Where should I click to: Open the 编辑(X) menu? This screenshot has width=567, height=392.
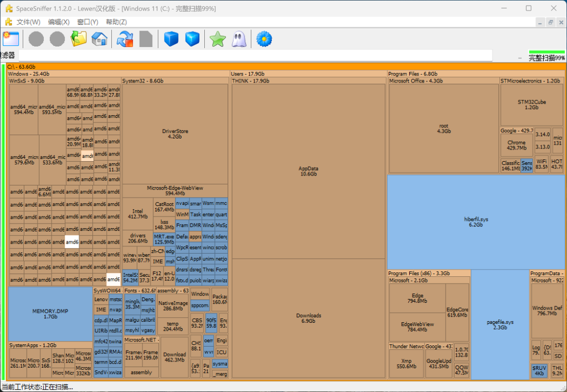tap(59, 22)
